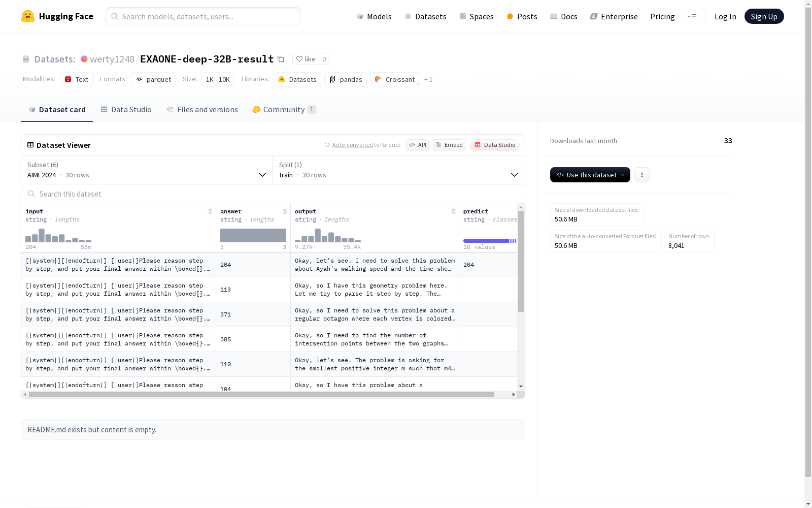Open the Hugging Face home logo
Image resolution: width=812 pixels, height=508 pixels.
pos(57,16)
